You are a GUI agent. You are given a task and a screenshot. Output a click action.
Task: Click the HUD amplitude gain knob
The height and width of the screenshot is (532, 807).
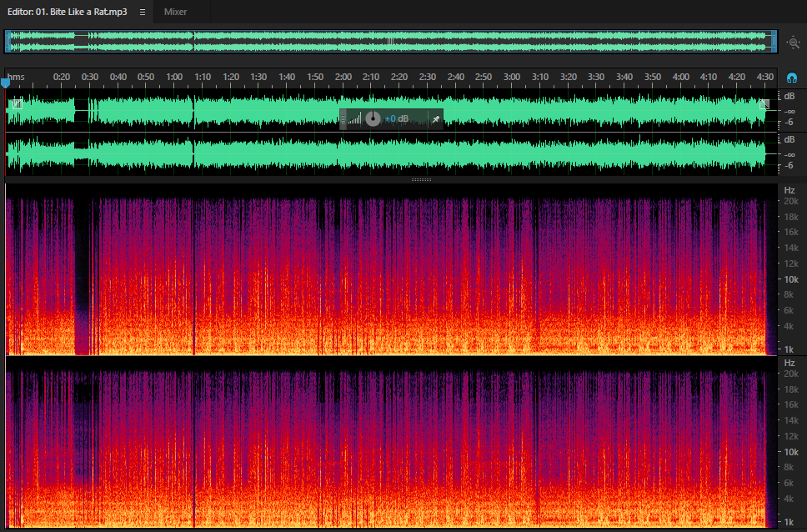[x=373, y=119]
